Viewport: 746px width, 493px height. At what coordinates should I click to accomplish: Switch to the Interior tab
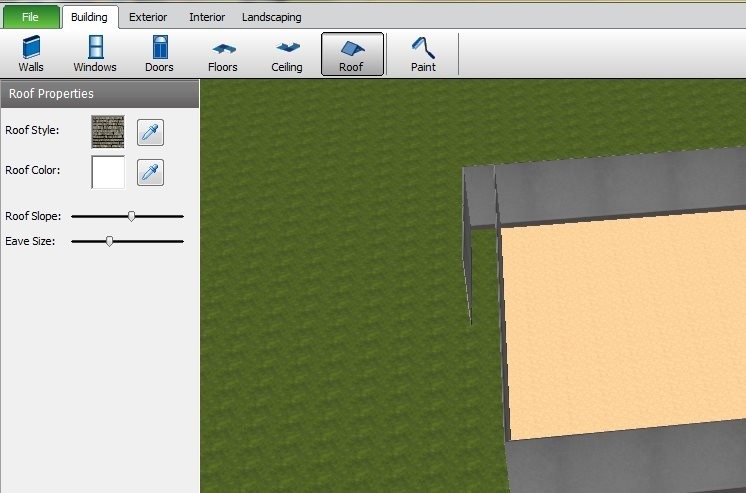(x=207, y=17)
